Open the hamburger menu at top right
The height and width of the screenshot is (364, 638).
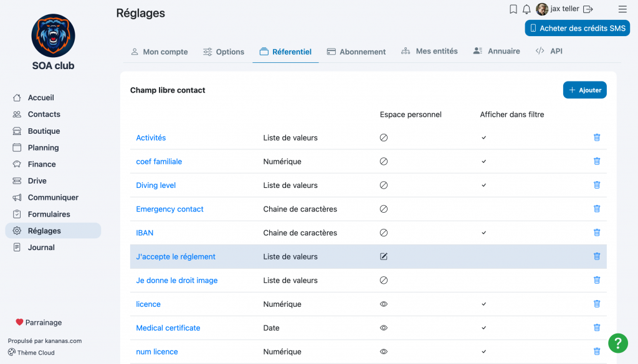pyautogui.click(x=622, y=9)
